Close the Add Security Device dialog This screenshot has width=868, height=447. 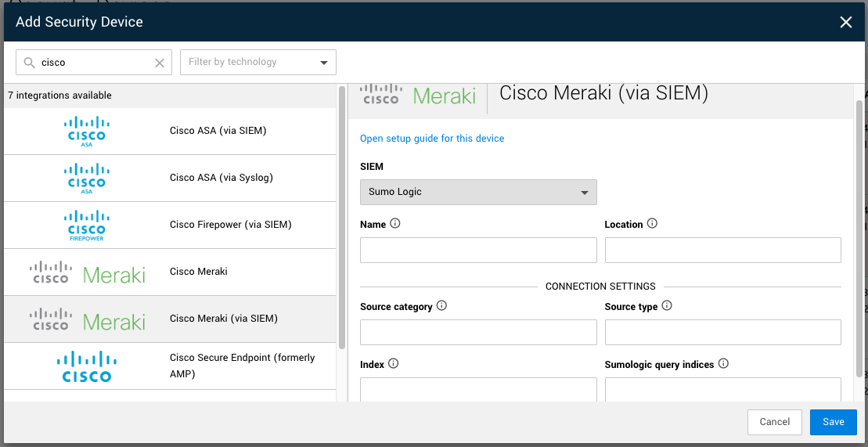coord(845,22)
